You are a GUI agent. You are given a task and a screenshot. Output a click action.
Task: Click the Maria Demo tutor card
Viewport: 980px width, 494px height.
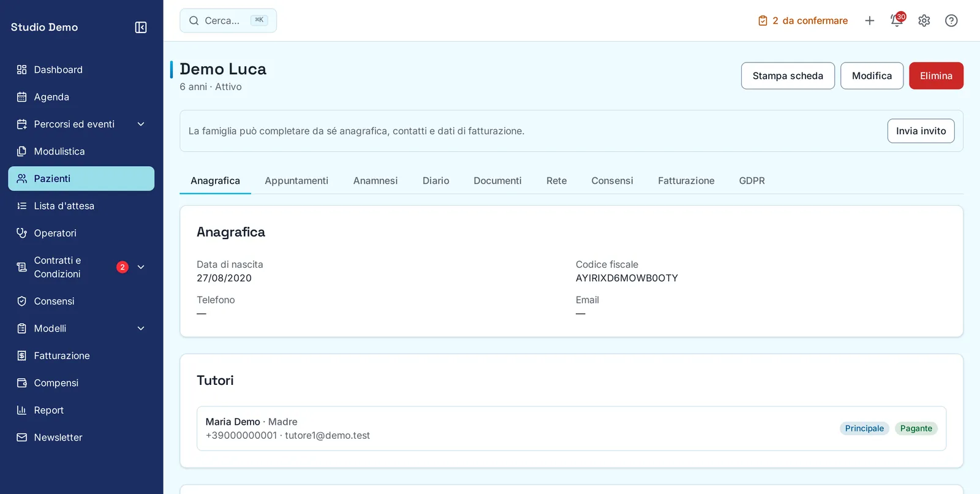571,428
